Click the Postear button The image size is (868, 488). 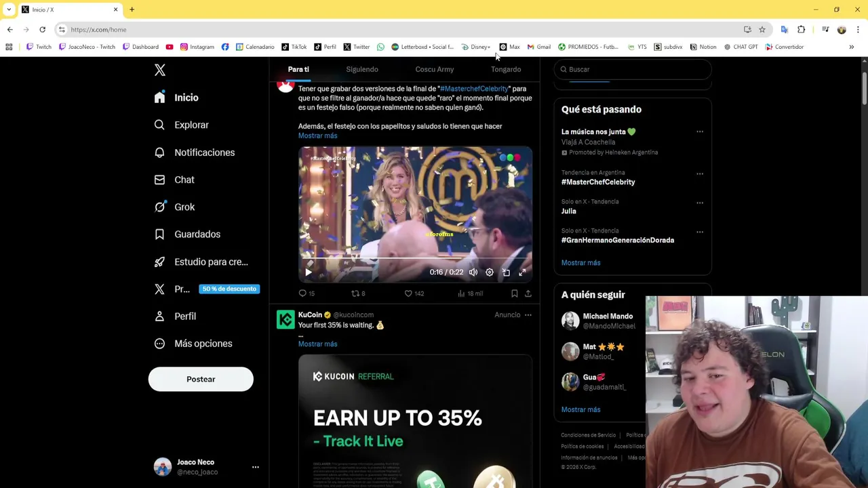(201, 379)
